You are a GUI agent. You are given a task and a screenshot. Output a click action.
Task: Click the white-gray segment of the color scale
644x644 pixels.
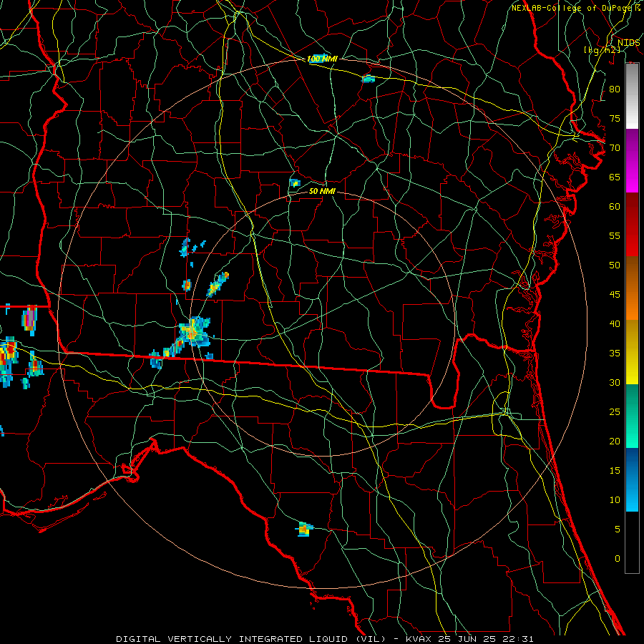[632, 96]
